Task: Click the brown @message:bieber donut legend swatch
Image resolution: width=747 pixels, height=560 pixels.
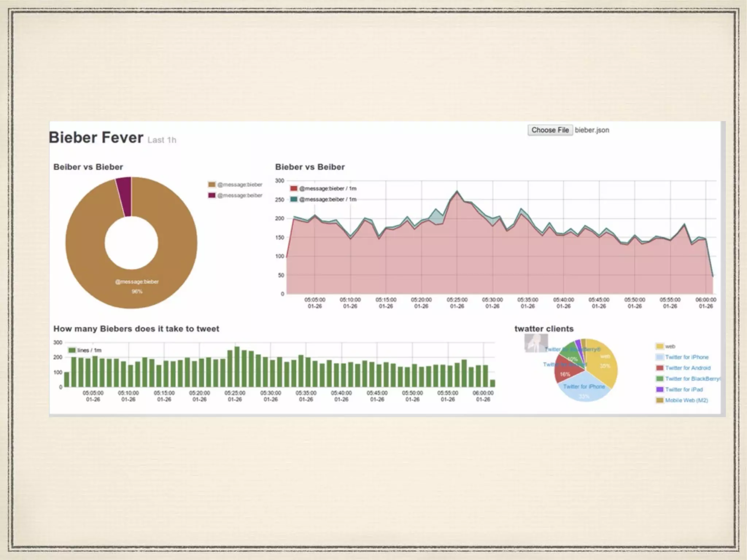Action: pos(212,184)
